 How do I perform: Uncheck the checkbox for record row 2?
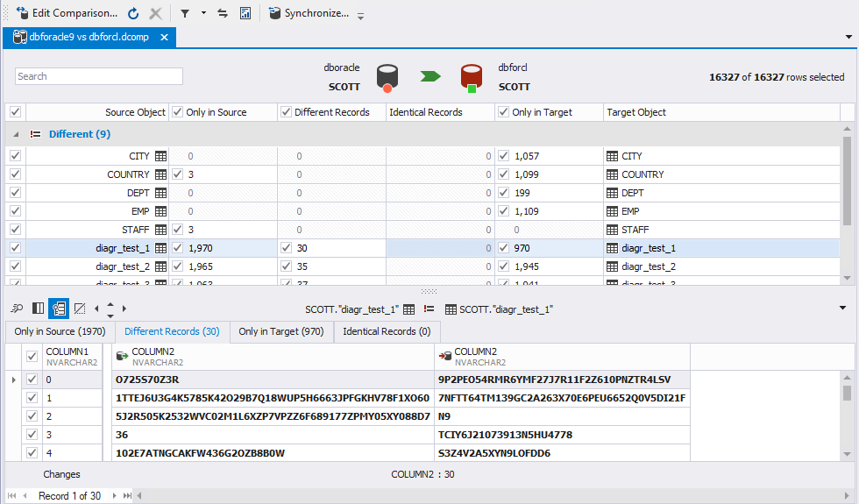coord(32,416)
